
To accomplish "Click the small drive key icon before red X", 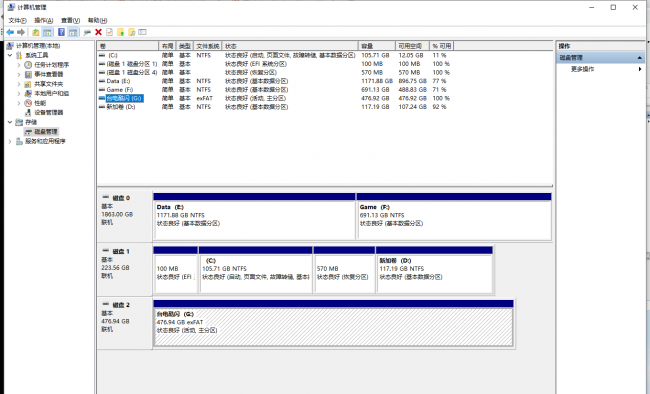I will coord(87,32).
